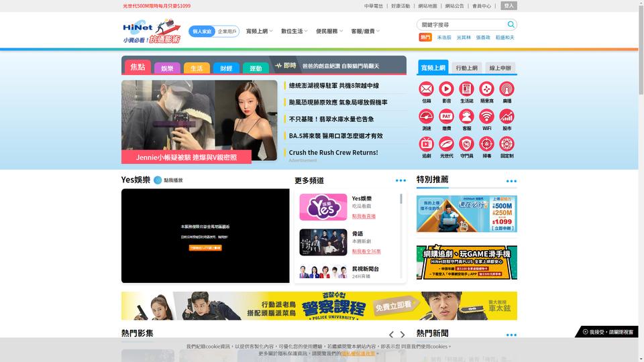The width and height of the screenshot is (644, 362).
Task: Switch to the 行動上網 services tab
Action: [467, 68]
